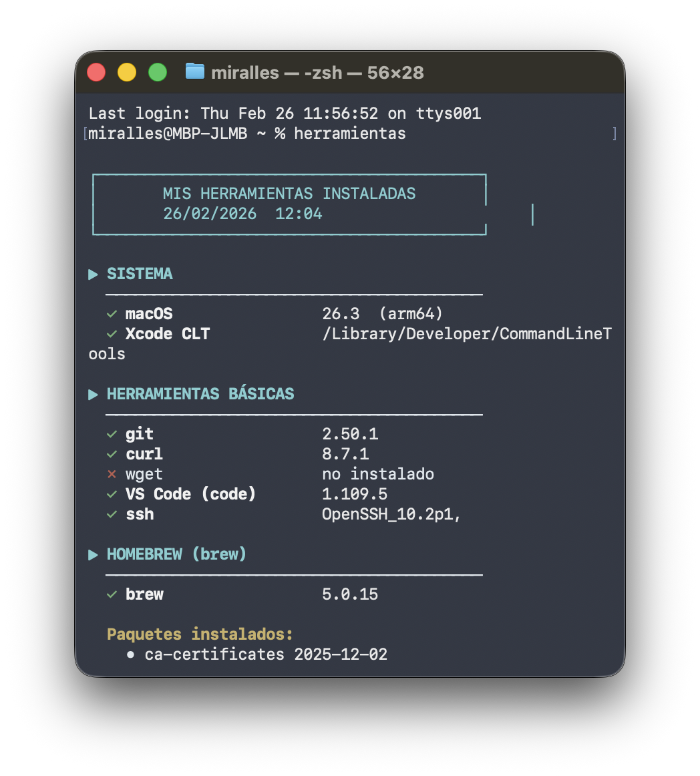Click the folder icon in the title bar
The image size is (700, 776).
point(194,71)
